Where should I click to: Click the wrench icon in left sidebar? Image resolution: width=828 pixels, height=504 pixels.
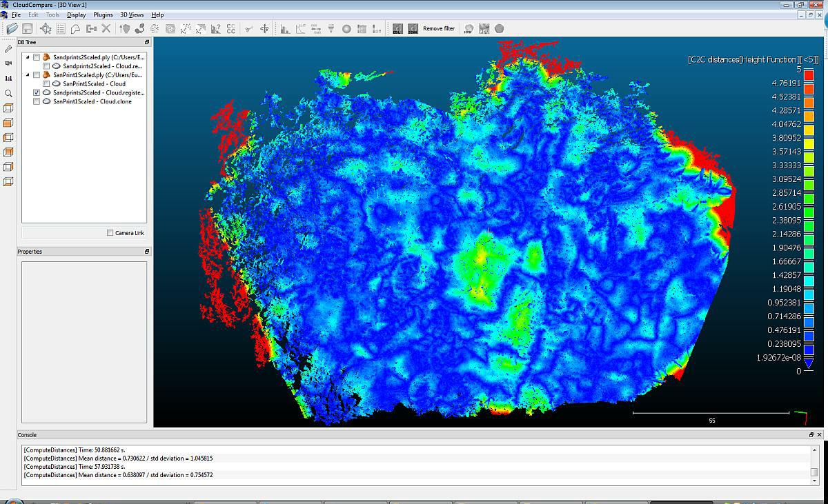point(8,49)
